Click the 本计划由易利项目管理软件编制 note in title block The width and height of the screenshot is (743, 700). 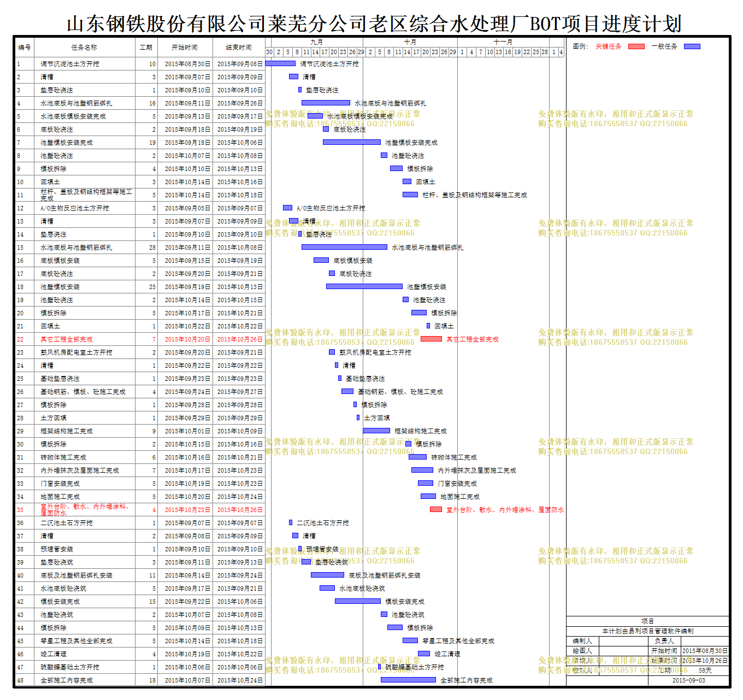(x=648, y=631)
